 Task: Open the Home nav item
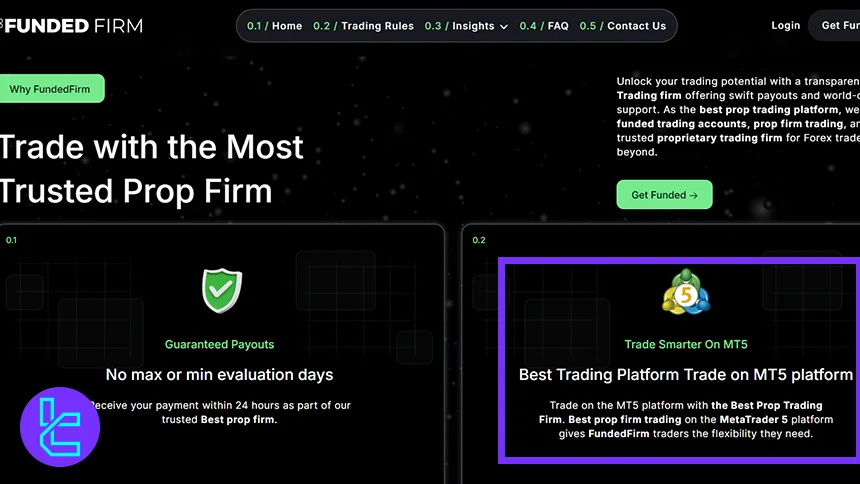click(274, 26)
